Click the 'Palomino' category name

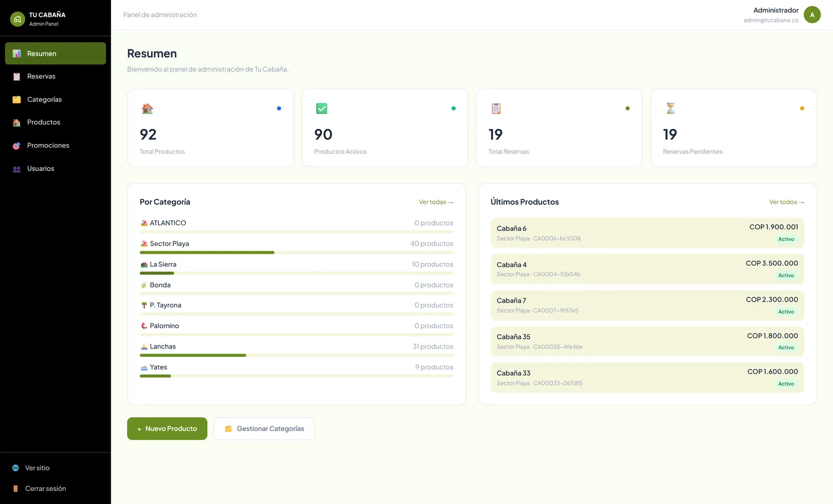[x=165, y=326]
